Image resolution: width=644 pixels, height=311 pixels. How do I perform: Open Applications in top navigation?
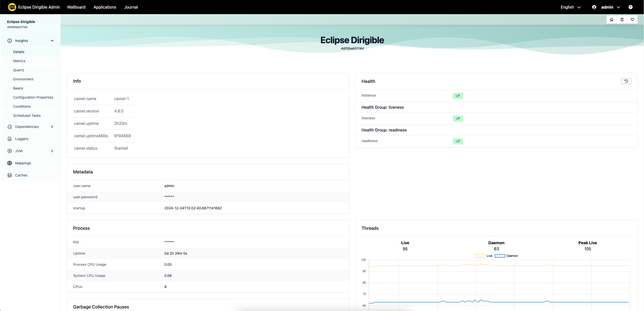(105, 7)
